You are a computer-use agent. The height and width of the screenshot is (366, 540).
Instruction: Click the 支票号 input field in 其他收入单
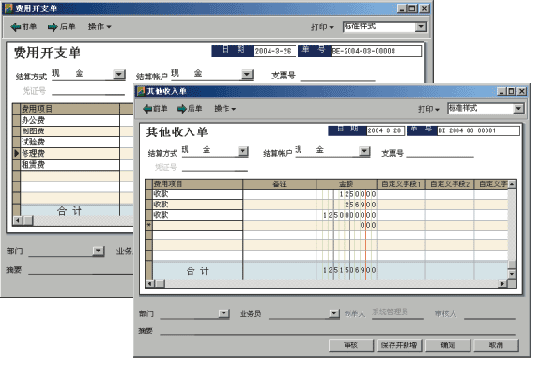(x=440, y=153)
